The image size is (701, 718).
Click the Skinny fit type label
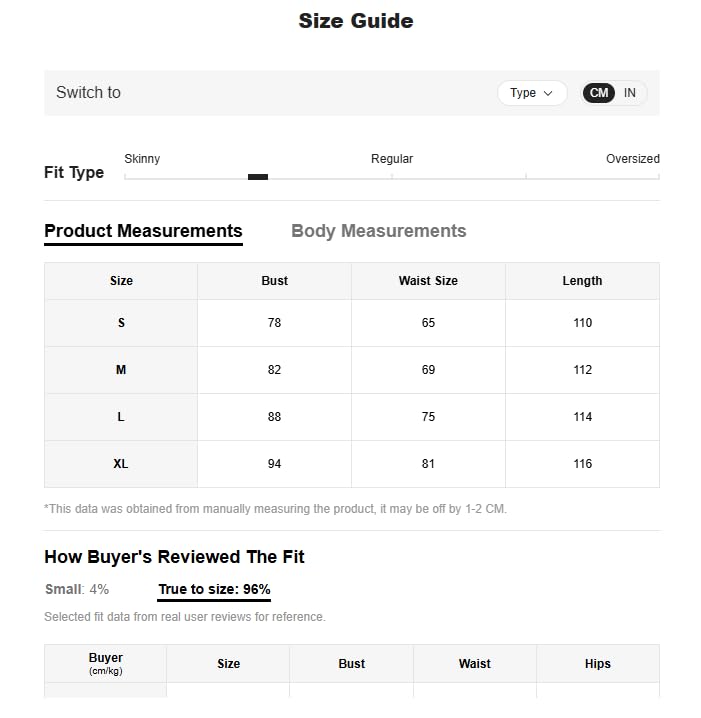point(142,159)
